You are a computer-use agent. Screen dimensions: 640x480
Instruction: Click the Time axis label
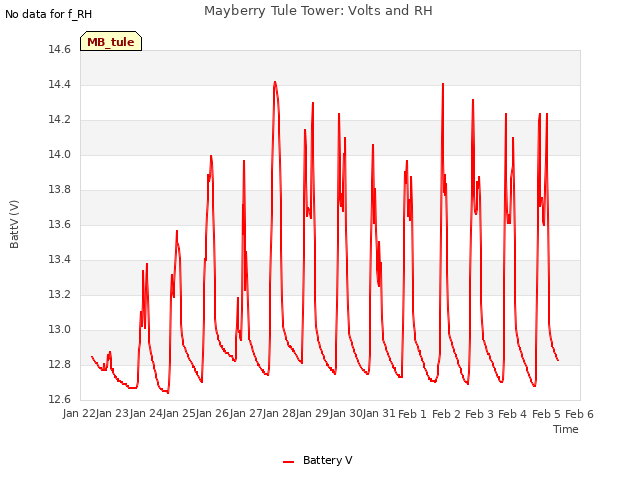[566, 429]
